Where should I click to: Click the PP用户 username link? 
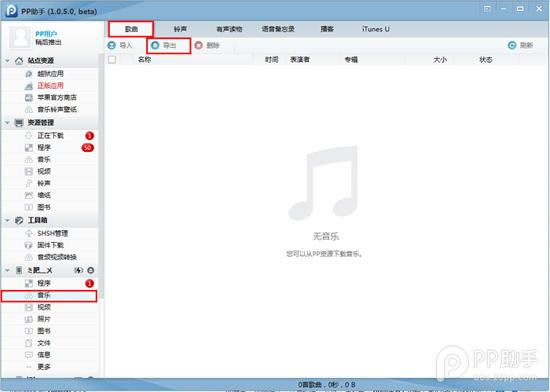click(46, 34)
